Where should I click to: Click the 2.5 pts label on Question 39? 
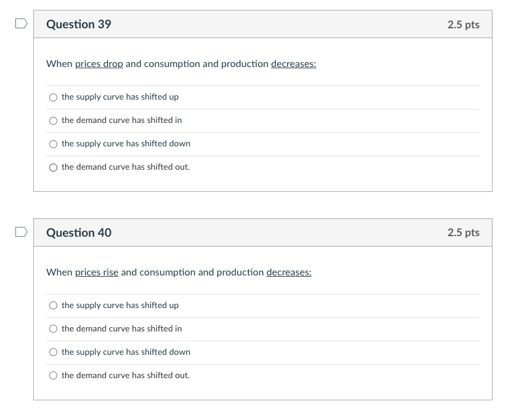464,25
